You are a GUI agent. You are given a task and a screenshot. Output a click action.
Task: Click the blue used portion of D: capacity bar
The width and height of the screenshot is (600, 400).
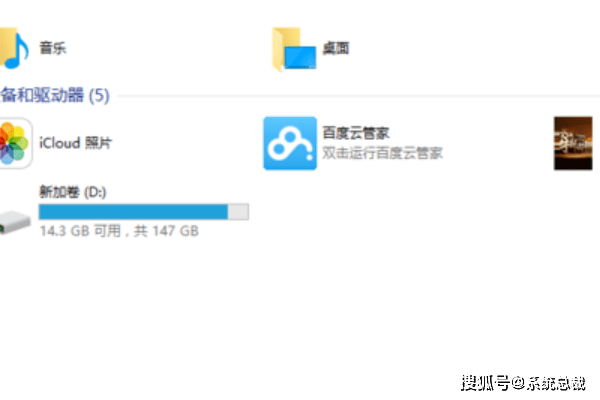(133, 212)
